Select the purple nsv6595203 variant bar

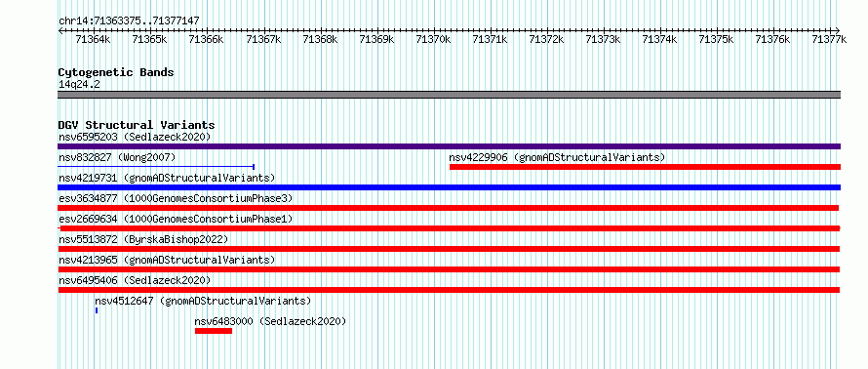click(x=449, y=146)
